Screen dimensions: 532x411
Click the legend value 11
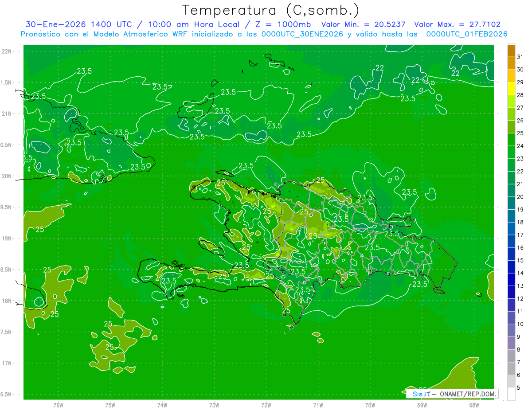pos(520,311)
